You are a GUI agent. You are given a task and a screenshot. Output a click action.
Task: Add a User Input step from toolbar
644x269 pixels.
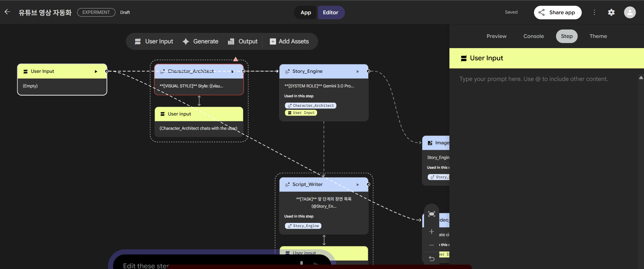coord(154,41)
